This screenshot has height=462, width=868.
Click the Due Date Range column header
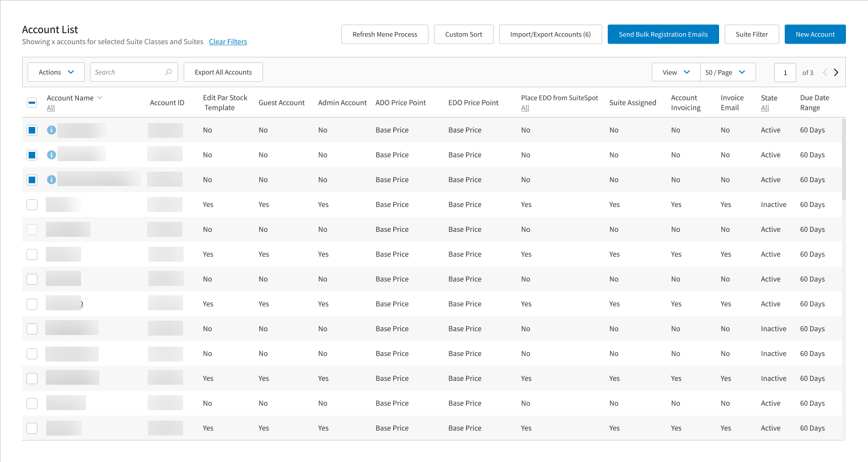(x=815, y=103)
